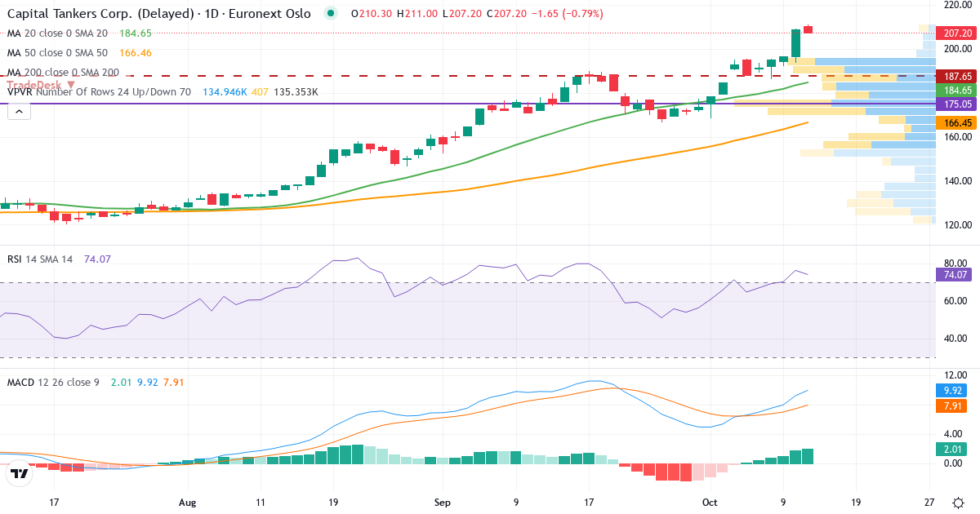Click the Aug label on time axis

[188, 503]
